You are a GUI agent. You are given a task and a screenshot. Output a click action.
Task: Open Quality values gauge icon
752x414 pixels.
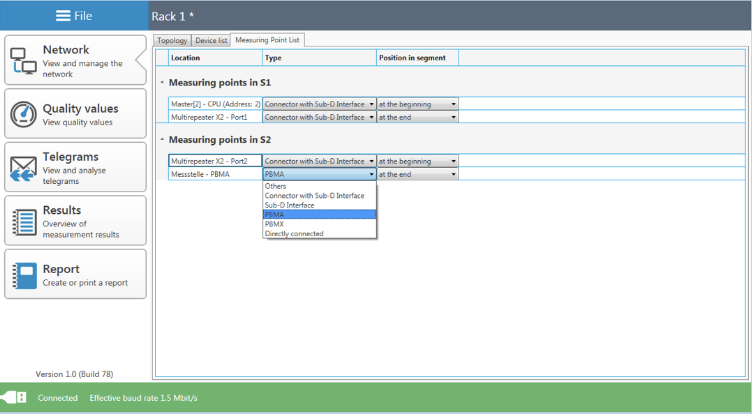click(x=24, y=115)
